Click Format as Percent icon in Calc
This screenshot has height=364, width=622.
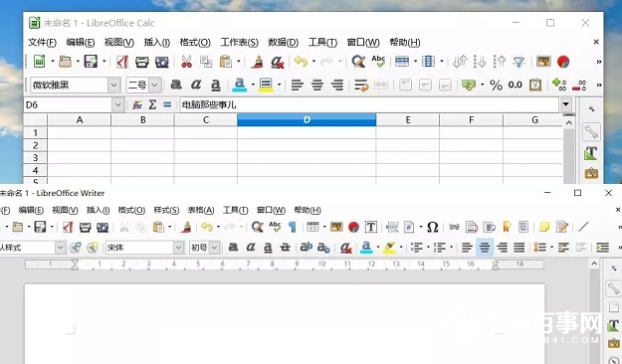pyautogui.click(x=496, y=85)
